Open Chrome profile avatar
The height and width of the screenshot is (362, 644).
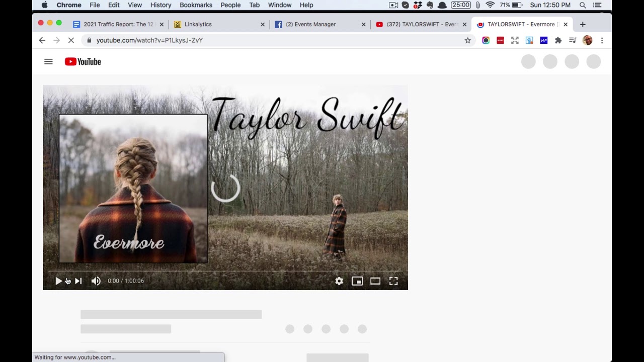(x=588, y=40)
